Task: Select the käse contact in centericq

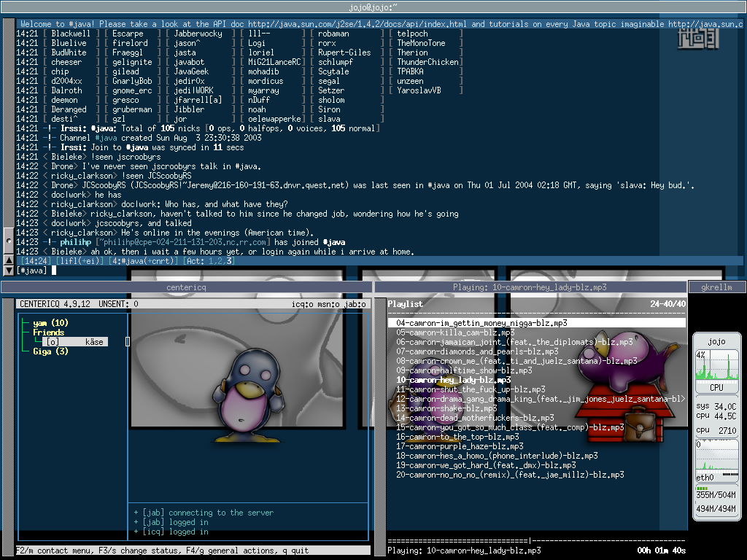Action: [75, 342]
